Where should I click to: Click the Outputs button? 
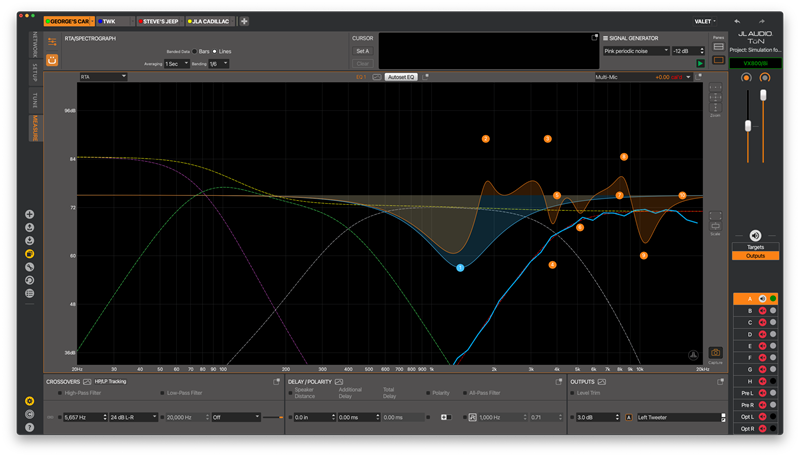pyautogui.click(x=755, y=256)
